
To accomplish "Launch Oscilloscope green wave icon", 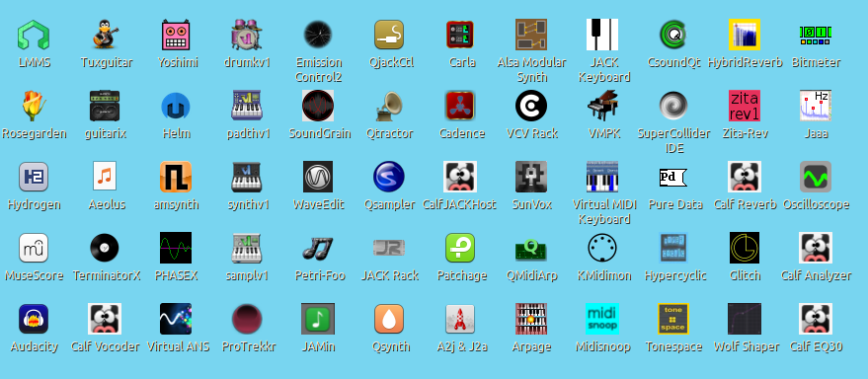I will [816, 177].
